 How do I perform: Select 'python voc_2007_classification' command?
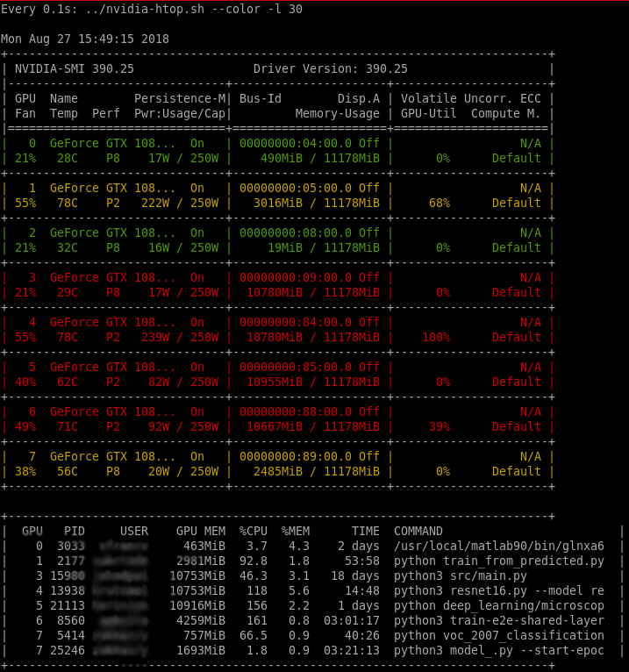tap(499, 636)
